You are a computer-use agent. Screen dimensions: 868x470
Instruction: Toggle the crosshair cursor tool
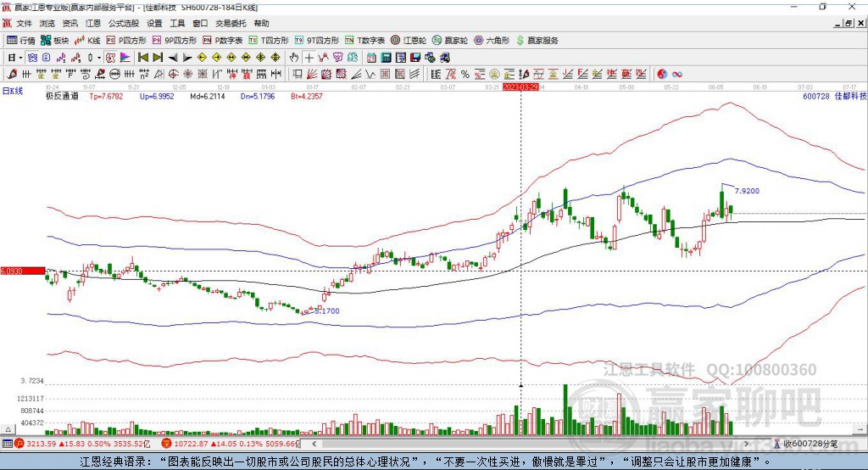pyautogui.click(x=309, y=58)
